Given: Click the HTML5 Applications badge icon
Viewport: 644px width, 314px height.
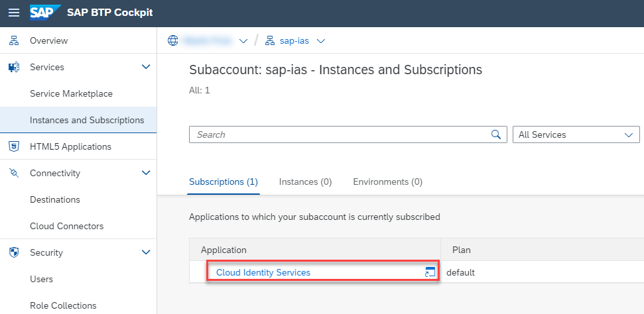Looking at the screenshot, I should click(x=14, y=146).
